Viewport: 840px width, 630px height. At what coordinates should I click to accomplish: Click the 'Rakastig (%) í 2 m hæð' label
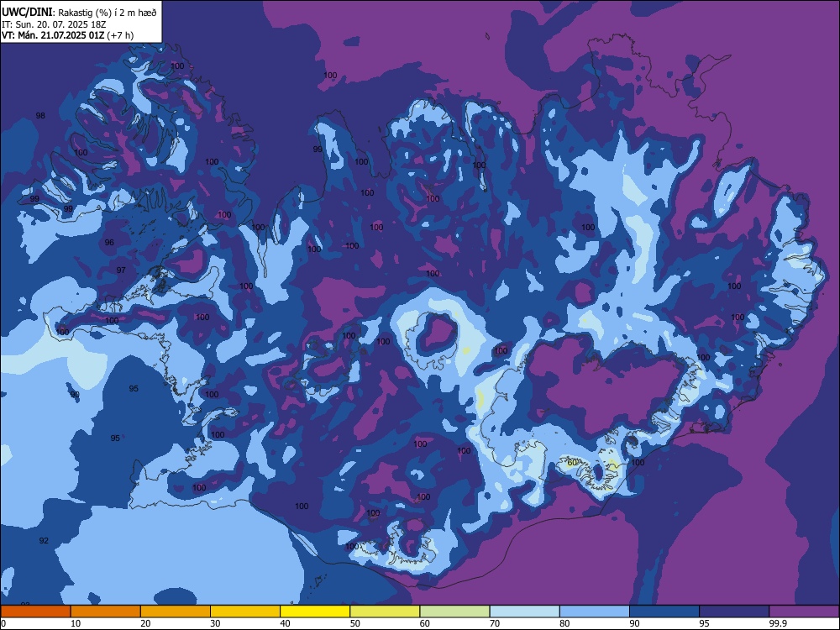(107, 13)
